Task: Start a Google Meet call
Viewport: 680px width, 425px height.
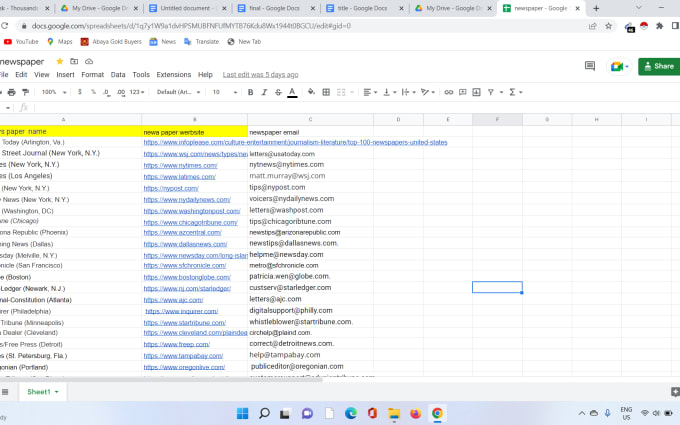Action: tap(619, 66)
